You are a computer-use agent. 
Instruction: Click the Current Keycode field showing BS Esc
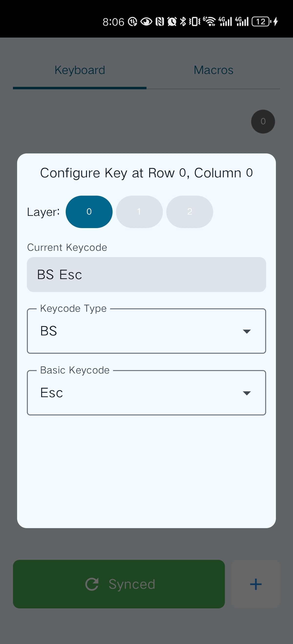coord(146,274)
